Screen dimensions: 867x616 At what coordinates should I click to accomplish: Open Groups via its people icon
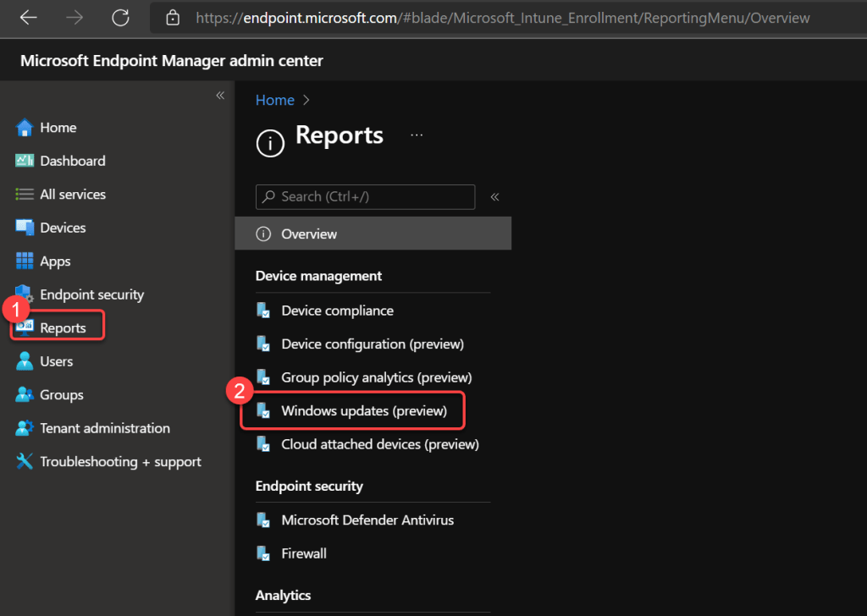click(25, 395)
